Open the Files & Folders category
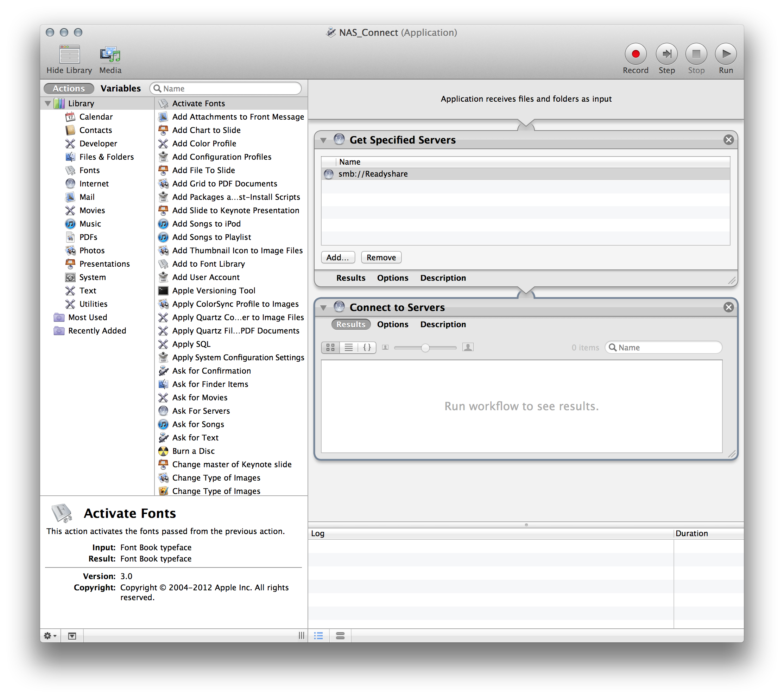784x698 pixels. pos(106,157)
